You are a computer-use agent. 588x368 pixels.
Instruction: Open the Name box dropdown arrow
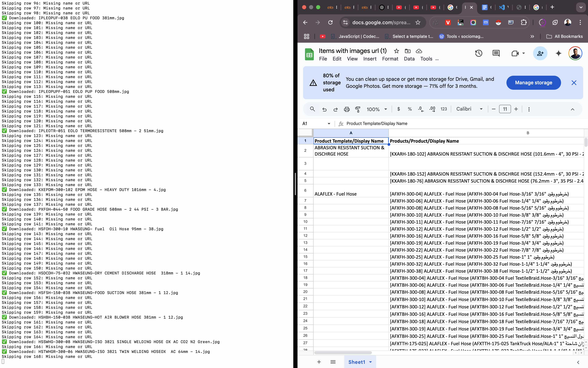pyautogui.click(x=329, y=124)
